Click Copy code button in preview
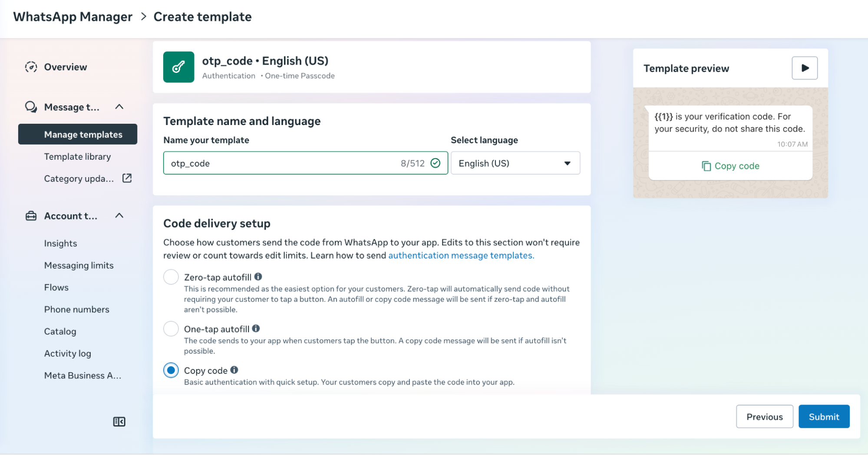868x455 pixels. click(730, 166)
